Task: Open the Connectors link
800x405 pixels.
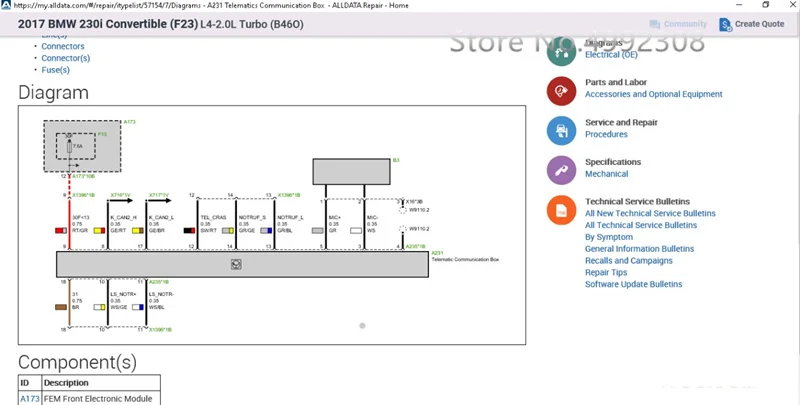Action: point(63,46)
